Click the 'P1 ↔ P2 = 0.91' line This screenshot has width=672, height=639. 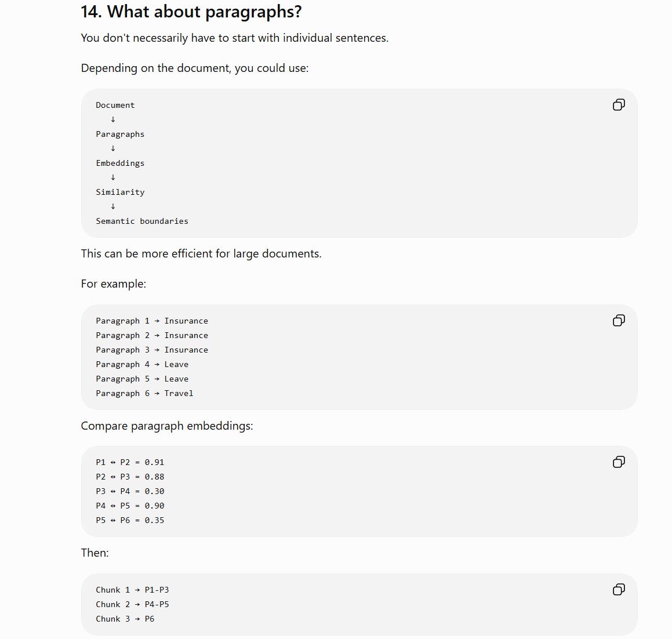click(130, 462)
